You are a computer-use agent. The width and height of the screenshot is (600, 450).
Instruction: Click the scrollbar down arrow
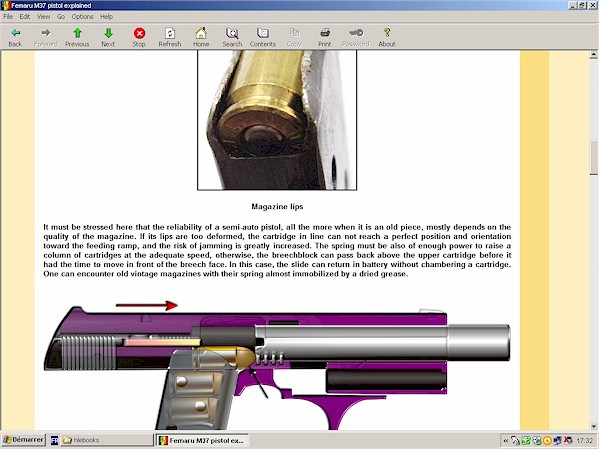(x=593, y=426)
